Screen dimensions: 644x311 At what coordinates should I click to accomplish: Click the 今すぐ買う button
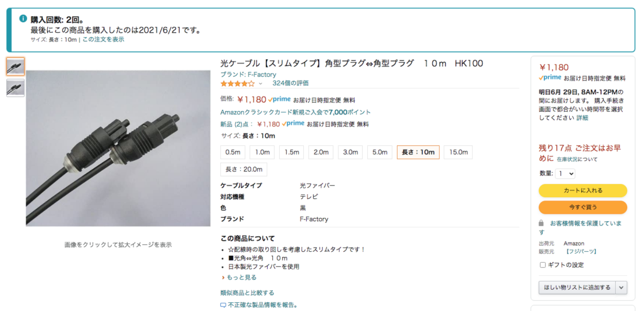[583, 207]
